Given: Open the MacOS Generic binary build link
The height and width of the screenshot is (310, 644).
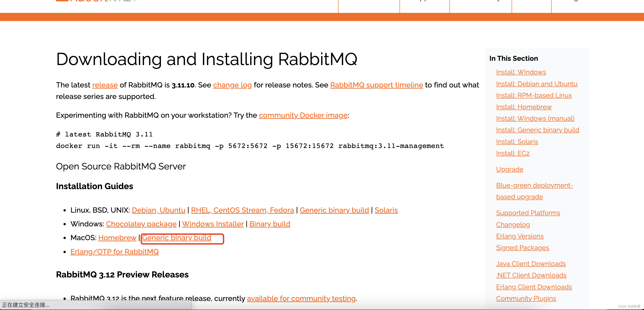Looking at the screenshot, I should pos(176,238).
